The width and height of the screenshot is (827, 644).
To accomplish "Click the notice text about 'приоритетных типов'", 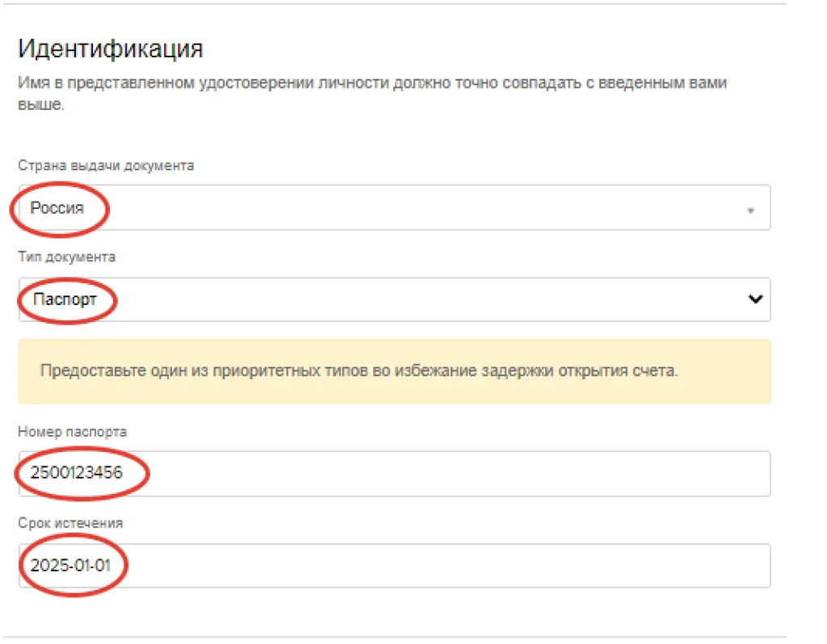I will [x=359, y=371].
